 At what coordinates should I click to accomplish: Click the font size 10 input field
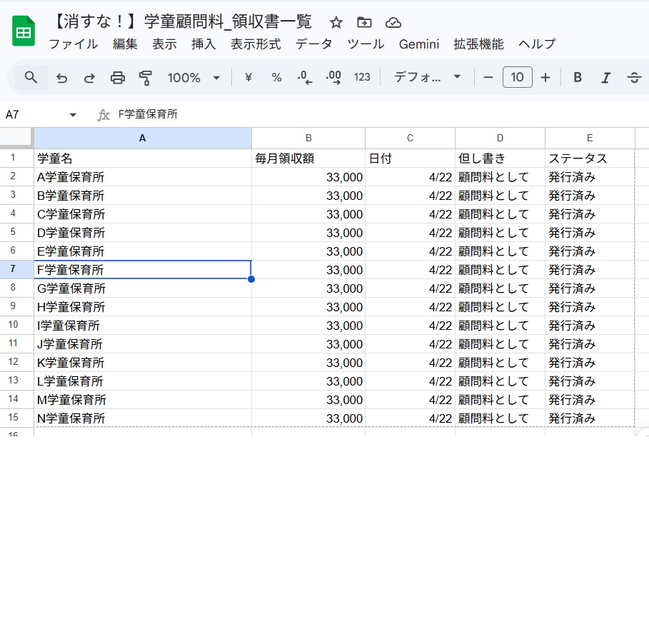517,78
